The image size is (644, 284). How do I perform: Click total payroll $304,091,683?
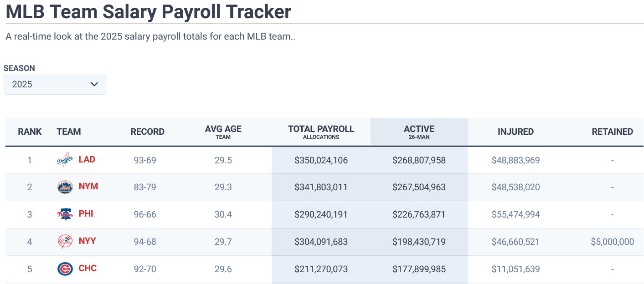click(x=321, y=242)
